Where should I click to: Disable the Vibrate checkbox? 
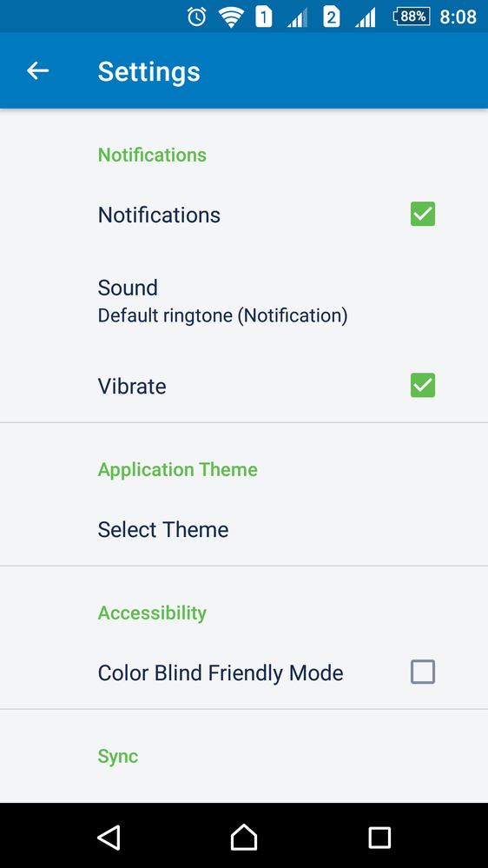(423, 385)
